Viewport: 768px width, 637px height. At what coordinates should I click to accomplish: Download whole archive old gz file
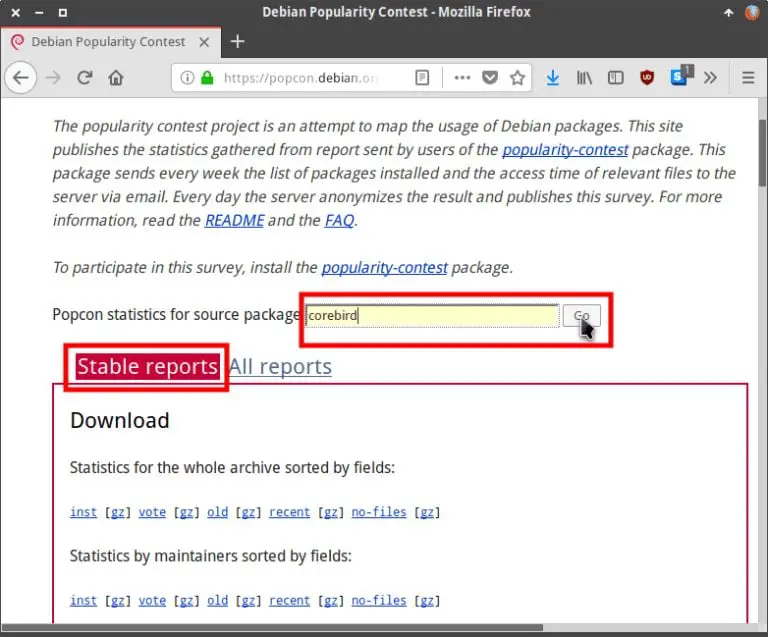(x=248, y=512)
